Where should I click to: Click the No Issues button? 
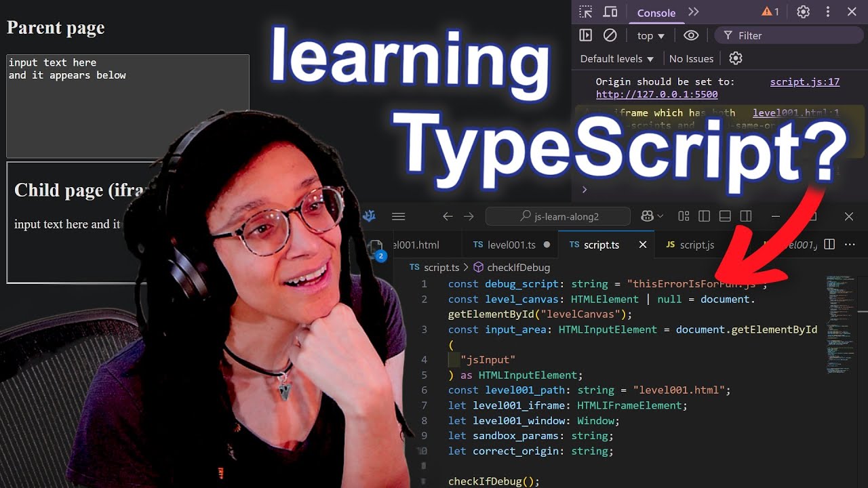click(691, 58)
